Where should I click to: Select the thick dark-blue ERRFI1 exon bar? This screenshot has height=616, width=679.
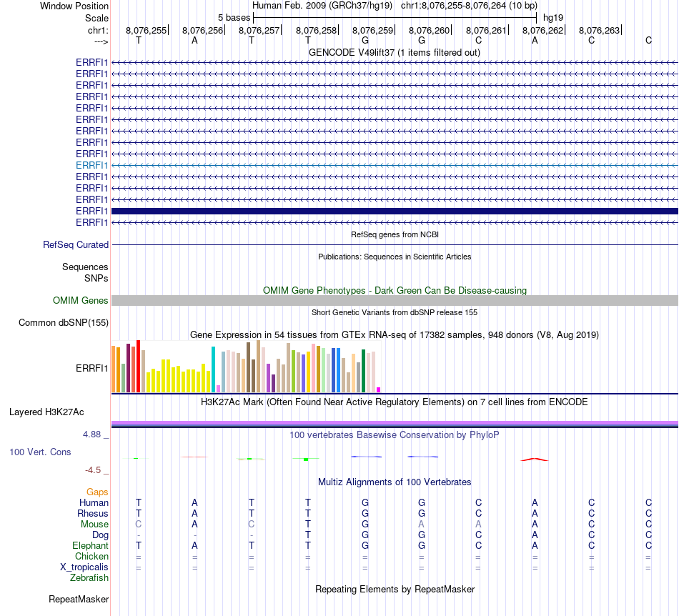pyautogui.click(x=395, y=212)
